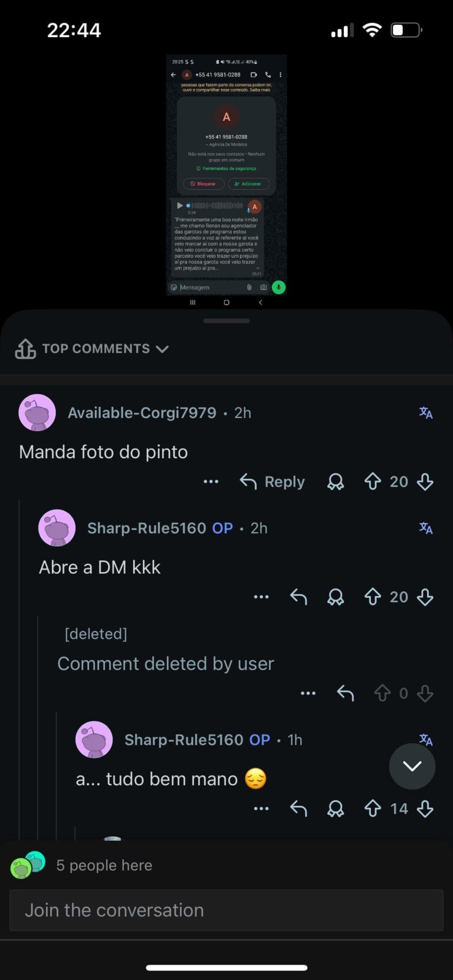This screenshot has width=453, height=980.
Task: Translate Available-Corgi7979's comment
Action: pyautogui.click(x=426, y=413)
